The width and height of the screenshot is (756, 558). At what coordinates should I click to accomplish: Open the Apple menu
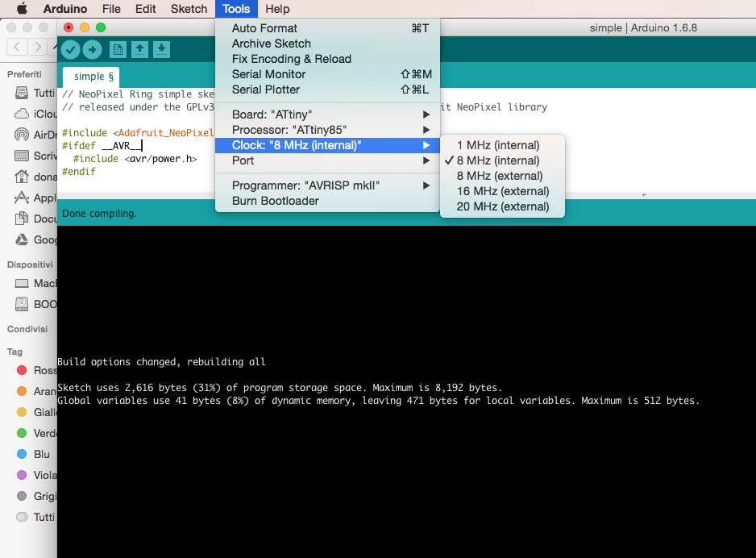22,9
